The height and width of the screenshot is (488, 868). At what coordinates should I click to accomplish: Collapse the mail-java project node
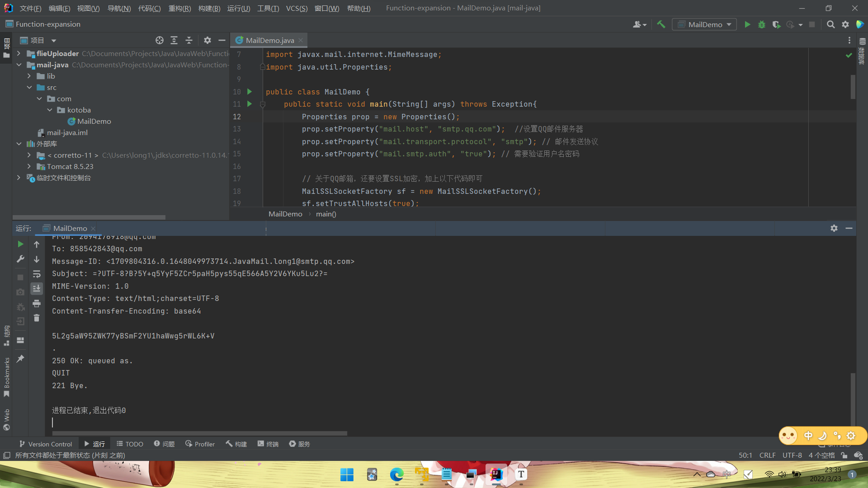pyautogui.click(x=19, y=65)
